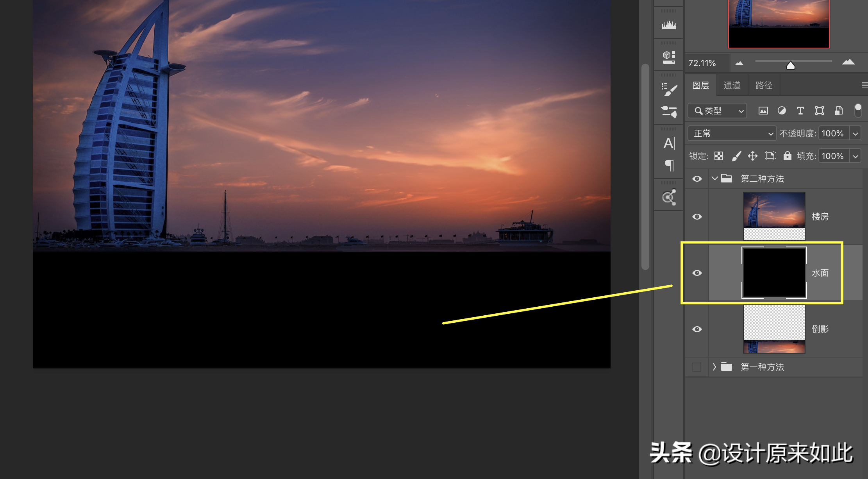
Task: Select the 倒影 layer name
Action: pyautogui.click(x=820, y=329)
